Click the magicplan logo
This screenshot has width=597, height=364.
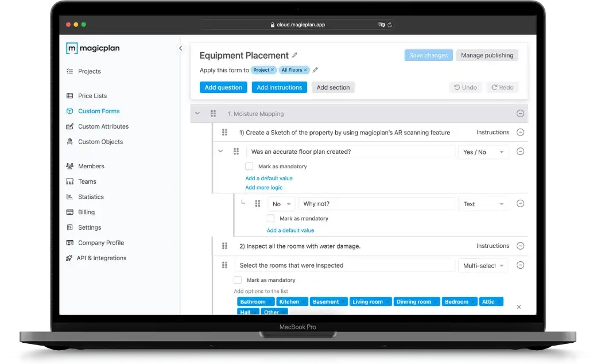[92, 48]
